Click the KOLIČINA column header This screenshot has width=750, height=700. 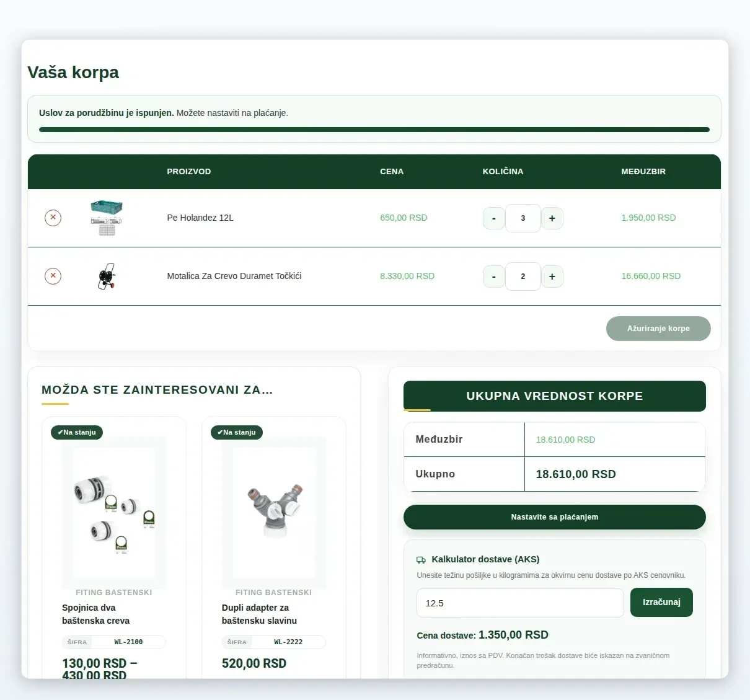pos(503,171)
